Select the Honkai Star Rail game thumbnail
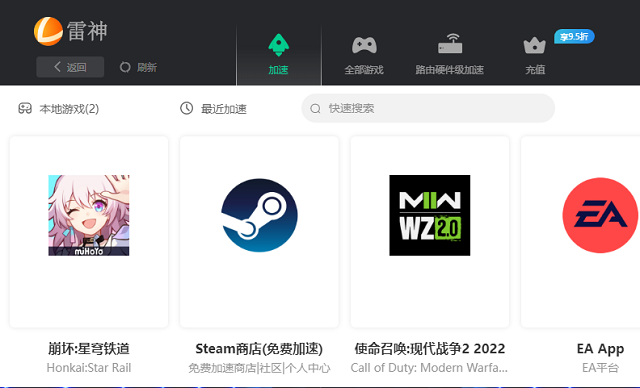640x388 pixels. click(89, 215)
